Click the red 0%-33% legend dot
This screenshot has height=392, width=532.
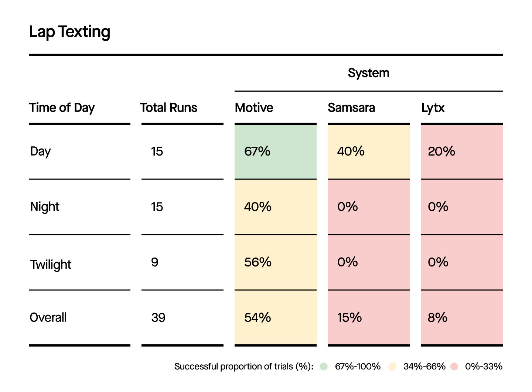[454, 367]
